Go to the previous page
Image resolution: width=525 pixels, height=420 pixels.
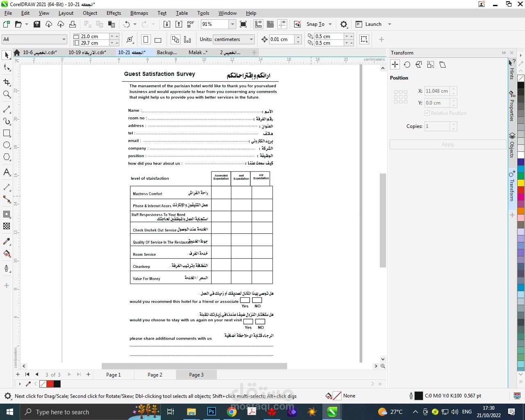click(37, 374)
